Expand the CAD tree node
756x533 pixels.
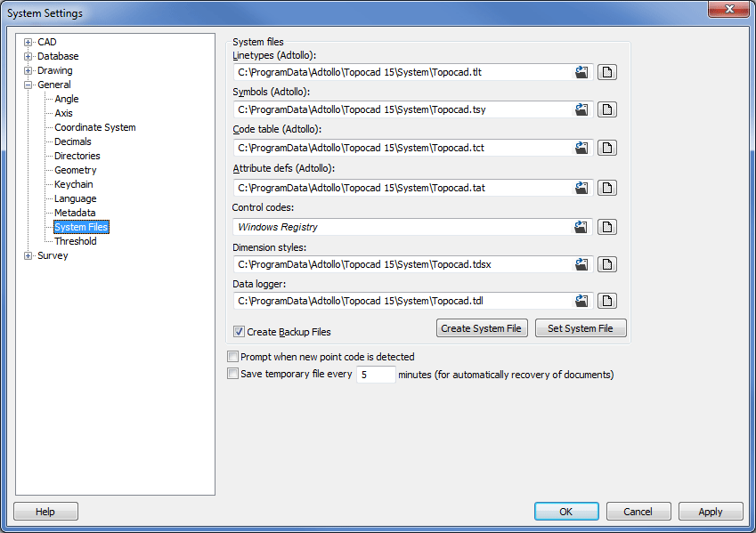point(28,42)
